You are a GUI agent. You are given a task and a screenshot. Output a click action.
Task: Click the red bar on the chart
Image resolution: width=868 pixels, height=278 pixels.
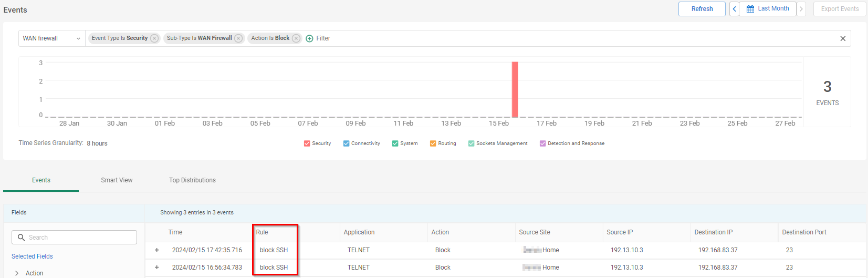click(x=515, y=89)
